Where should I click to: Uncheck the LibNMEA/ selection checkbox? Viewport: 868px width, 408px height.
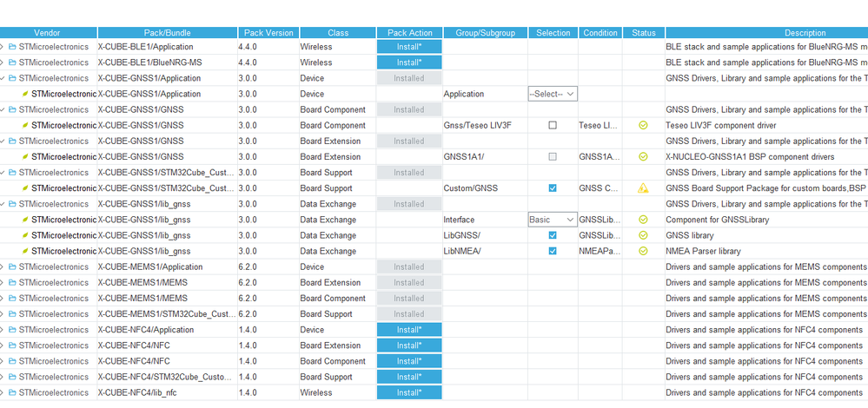(553, 251)
